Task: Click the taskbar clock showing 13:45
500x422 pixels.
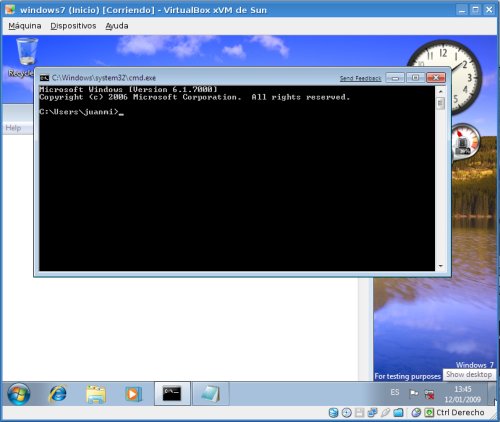Action: point(463,394)
